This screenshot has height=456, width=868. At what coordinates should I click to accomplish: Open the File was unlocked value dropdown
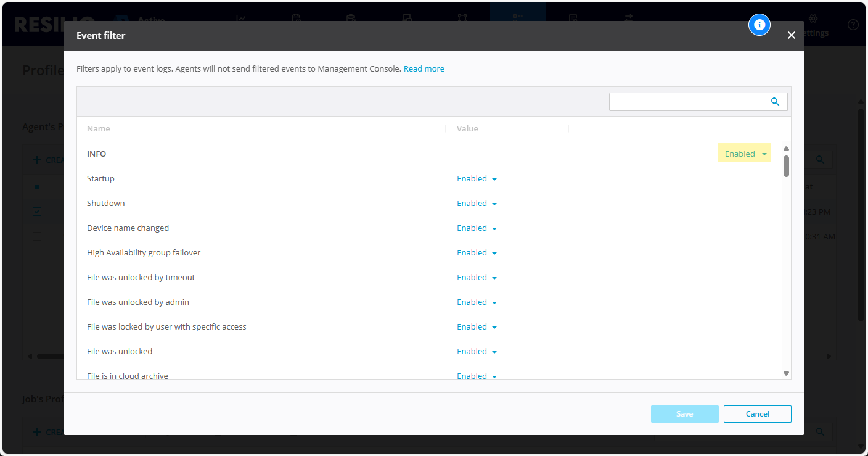click(x=477, y=352)
